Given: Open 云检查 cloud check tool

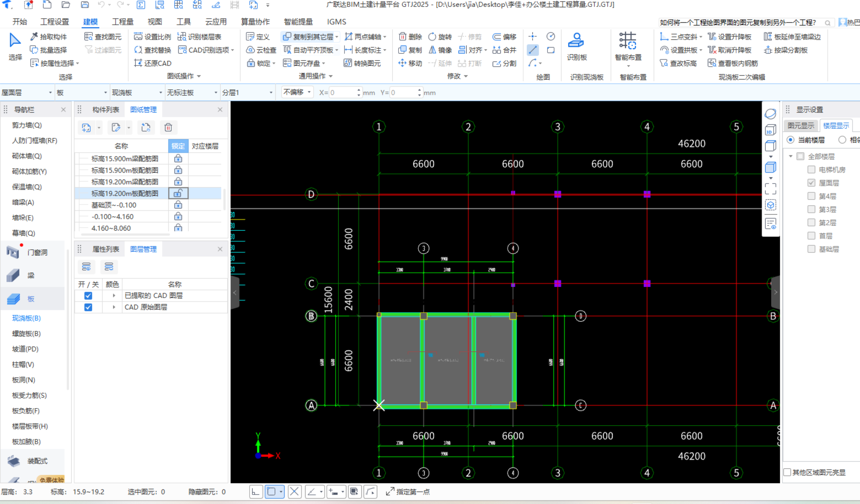Looking at the screenshot, I should 261,50.
